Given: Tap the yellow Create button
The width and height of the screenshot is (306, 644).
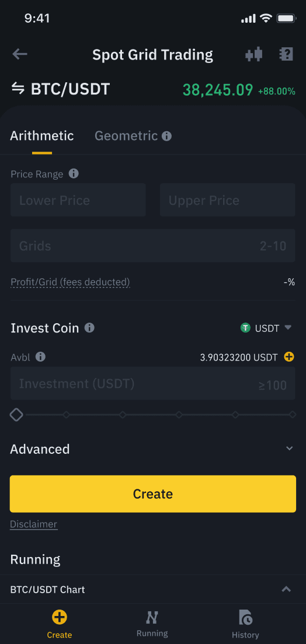Looking at the screenshot, I should pos(153,494).
